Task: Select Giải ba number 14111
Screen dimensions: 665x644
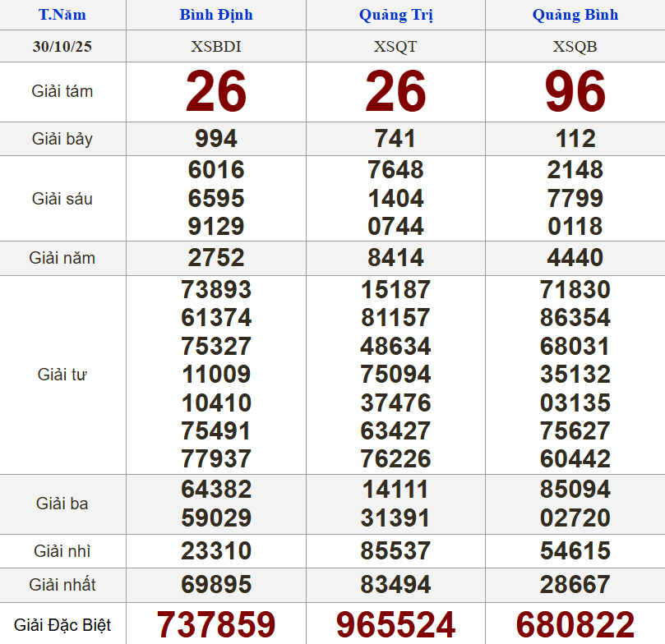Action: (395, 490)
